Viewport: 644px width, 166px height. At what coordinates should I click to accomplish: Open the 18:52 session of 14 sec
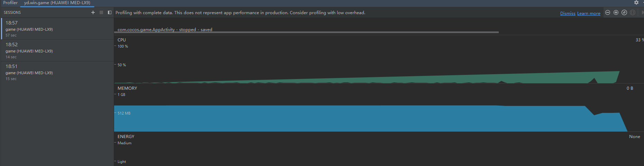pos(57,50)
